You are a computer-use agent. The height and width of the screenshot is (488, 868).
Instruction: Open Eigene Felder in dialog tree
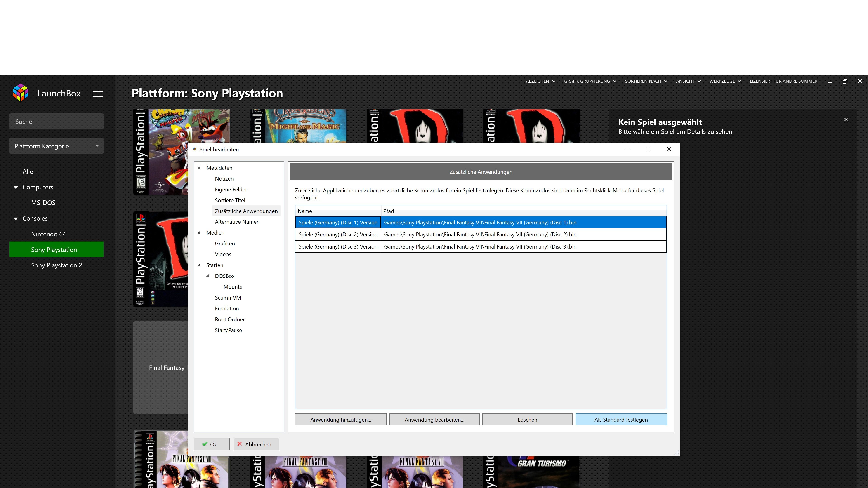pyautogui.click(x=231, y=189)
